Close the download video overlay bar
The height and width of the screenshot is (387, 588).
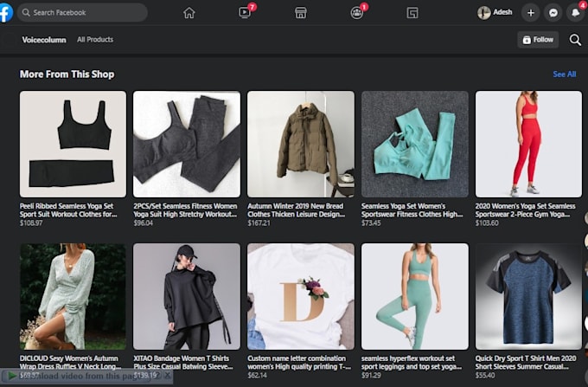(168, 375)
